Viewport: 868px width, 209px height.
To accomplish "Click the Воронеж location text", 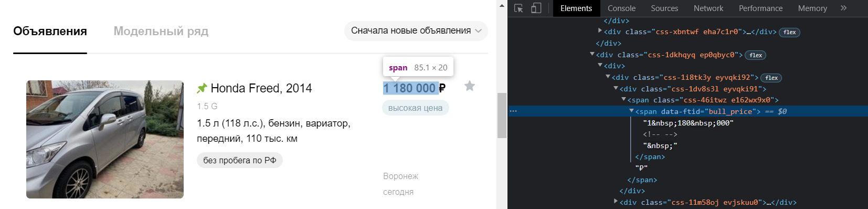I will coord(400,176).
